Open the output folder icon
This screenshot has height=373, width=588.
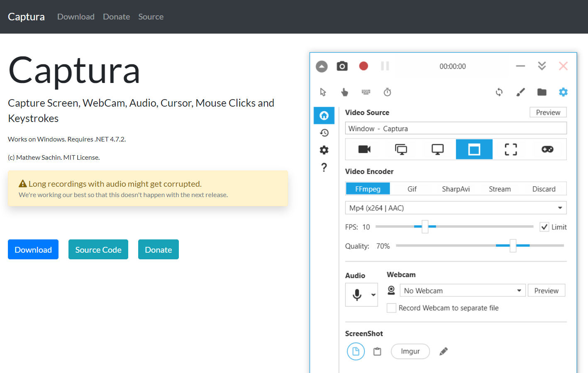click(542, 92)
